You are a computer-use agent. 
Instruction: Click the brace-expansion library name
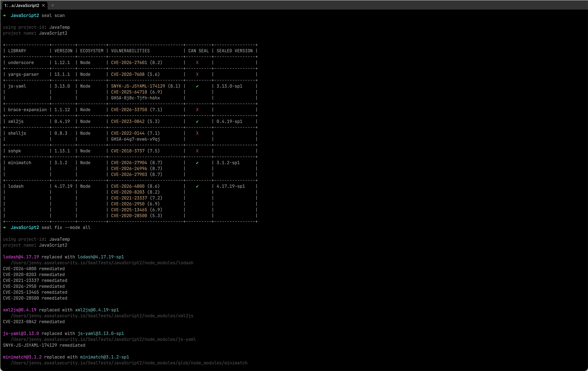point(27,110)
